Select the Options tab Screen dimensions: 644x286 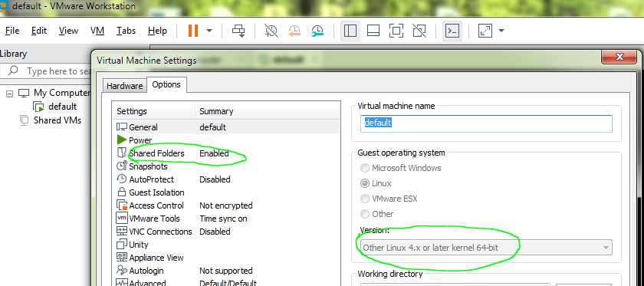coord(166,84)
